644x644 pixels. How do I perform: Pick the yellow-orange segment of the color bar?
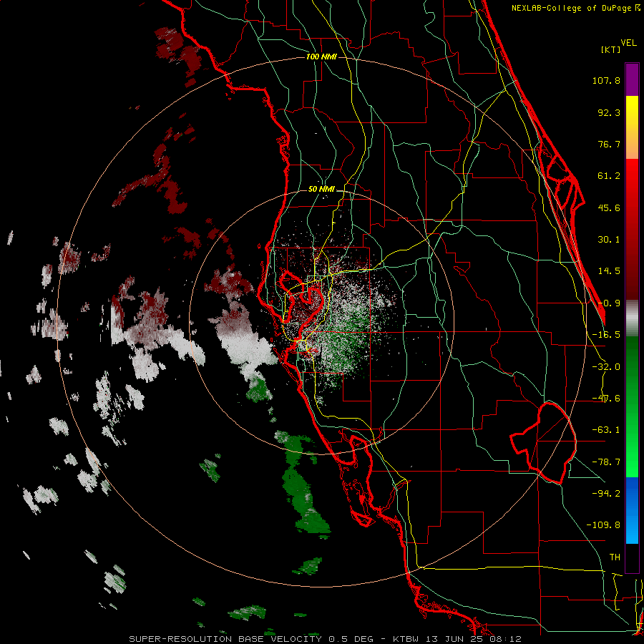click(632, 127)
